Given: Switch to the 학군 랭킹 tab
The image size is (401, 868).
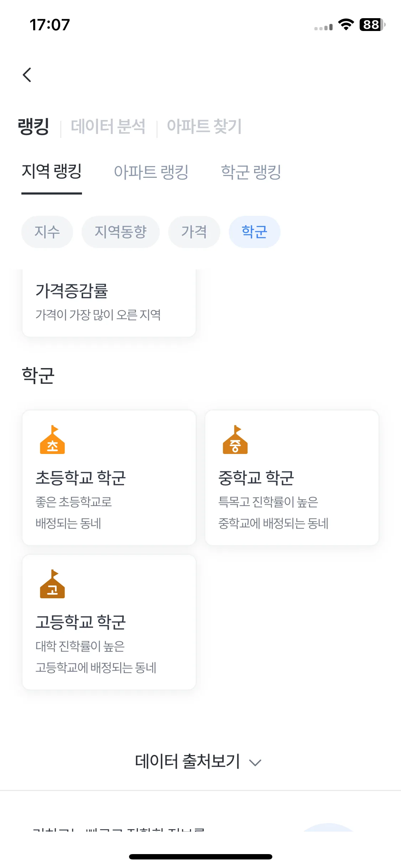Looking at the screenshot, I should point(251,172).
